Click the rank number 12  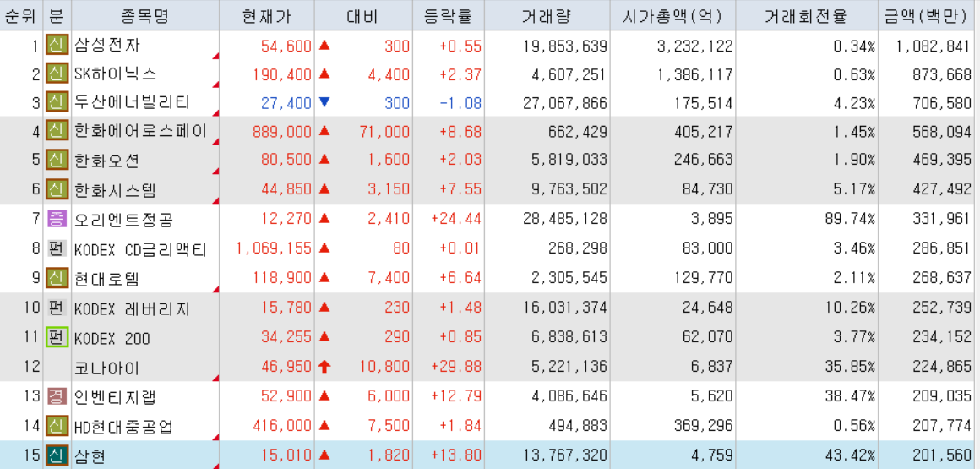click(x=32, y=367)
